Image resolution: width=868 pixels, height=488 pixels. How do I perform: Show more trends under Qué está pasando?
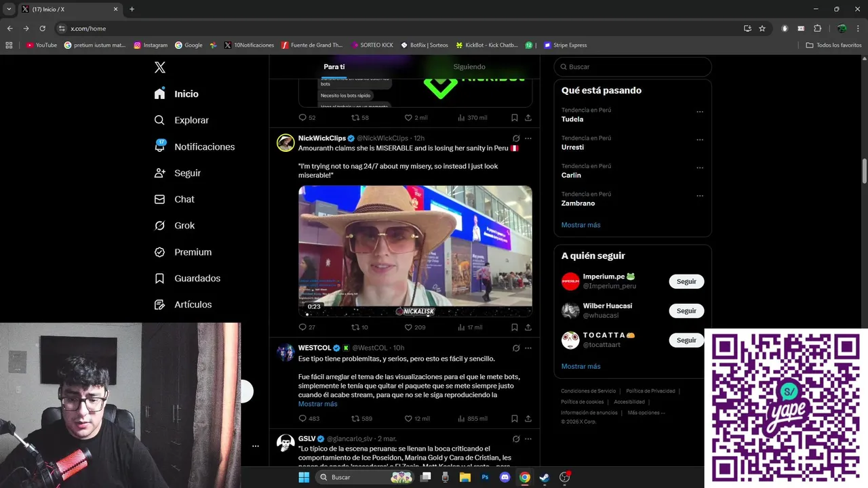[x=580, y=225]
